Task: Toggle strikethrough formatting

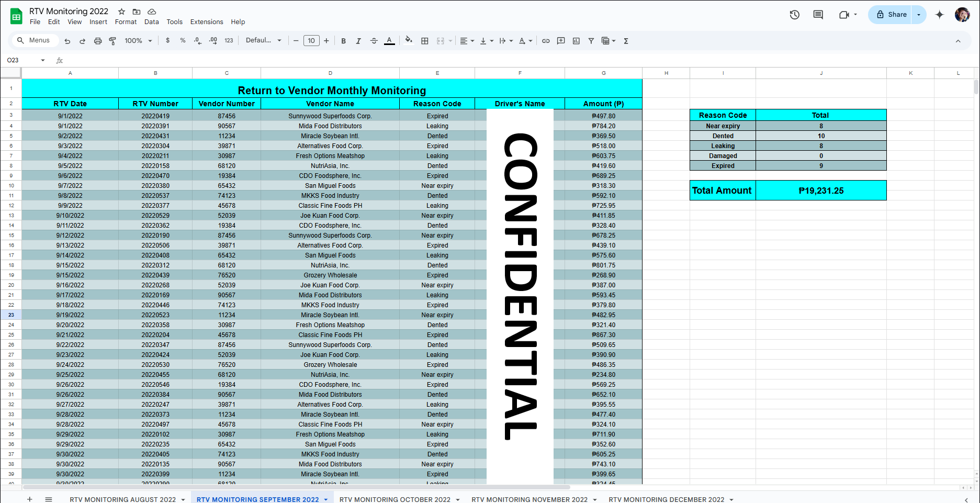Action: coord(374,41)
